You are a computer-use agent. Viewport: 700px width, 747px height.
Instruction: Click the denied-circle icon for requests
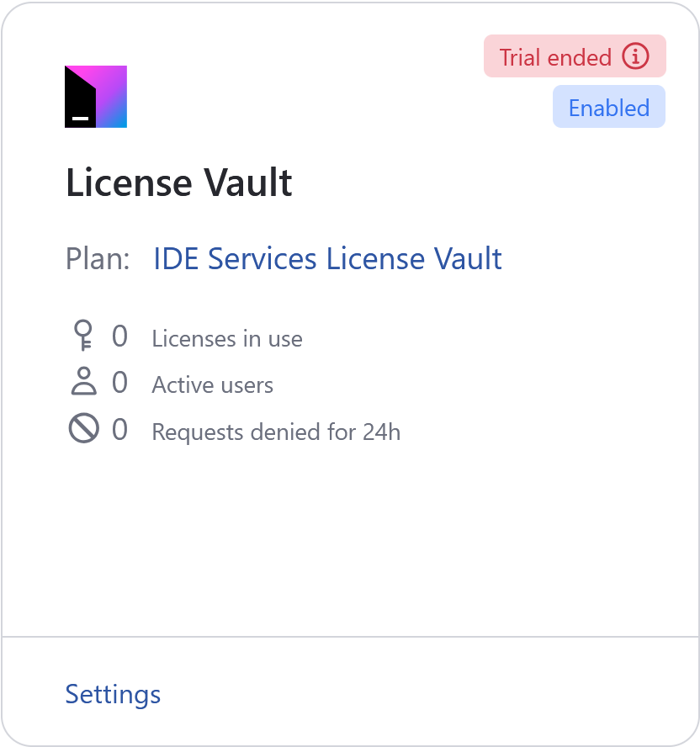pyautogui.click(x=83, y=430)
